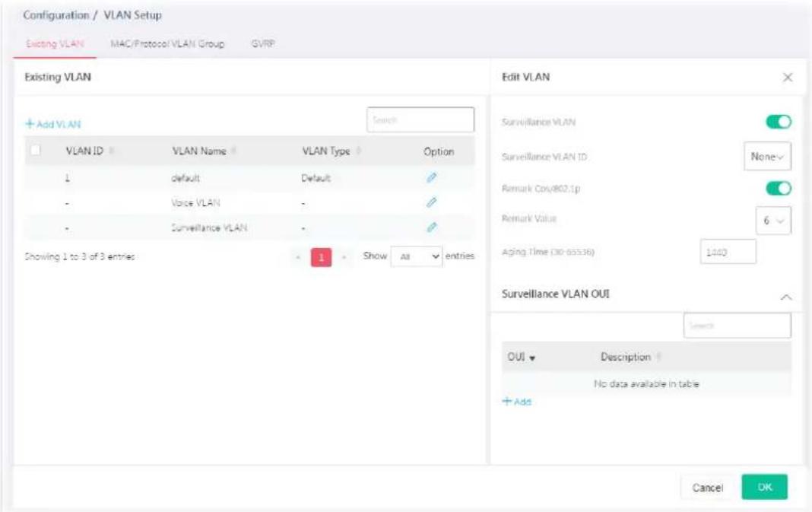Click 'No data available in table' message

click(x=646, y=383)
